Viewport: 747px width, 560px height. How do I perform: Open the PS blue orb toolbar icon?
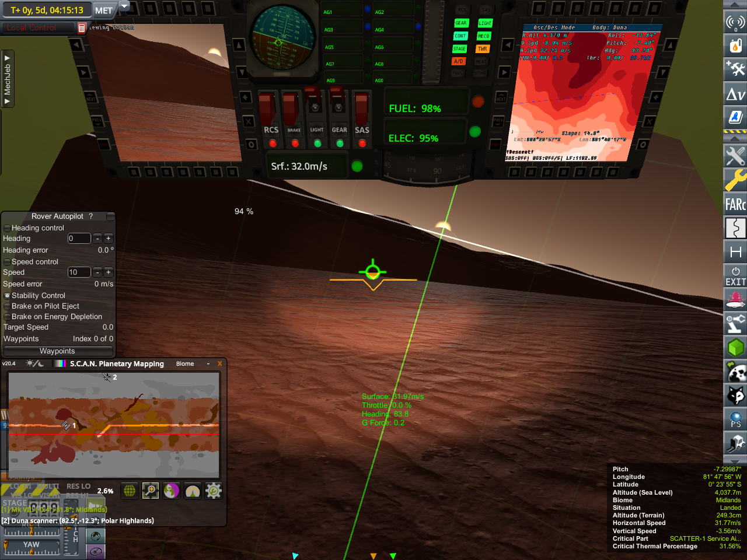(x=735, y=419)
